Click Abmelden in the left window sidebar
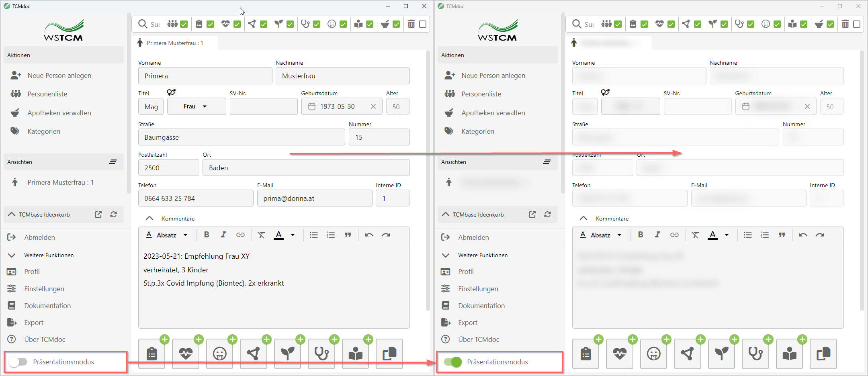Image resolution: width=868 pixels, height=376 pixels. coord(39,237)
